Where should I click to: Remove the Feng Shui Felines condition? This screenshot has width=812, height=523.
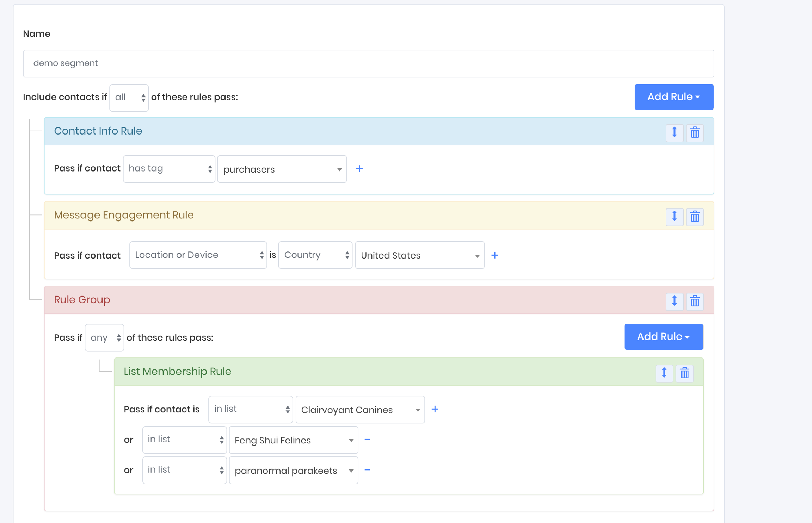(x=367, y=440)
